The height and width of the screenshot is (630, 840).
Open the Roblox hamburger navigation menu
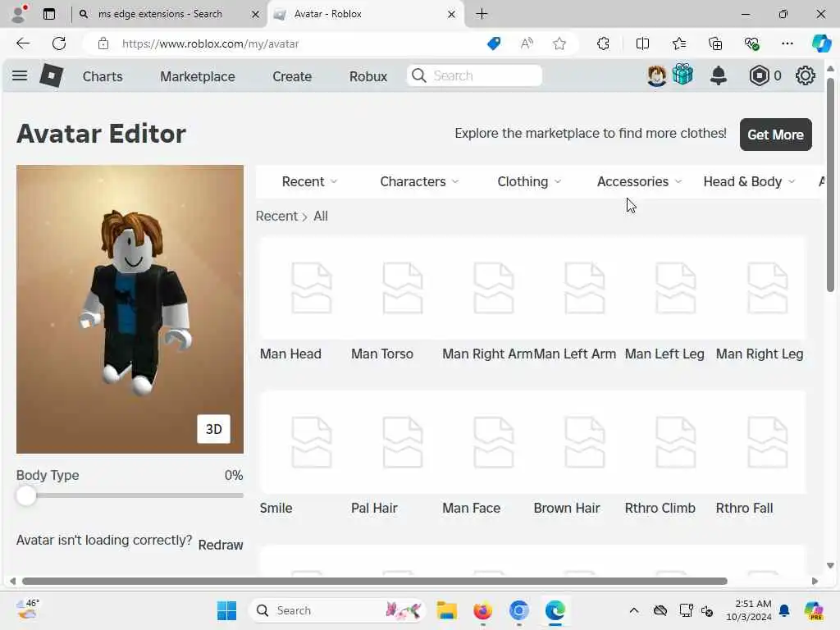click(x=20, y=75)
